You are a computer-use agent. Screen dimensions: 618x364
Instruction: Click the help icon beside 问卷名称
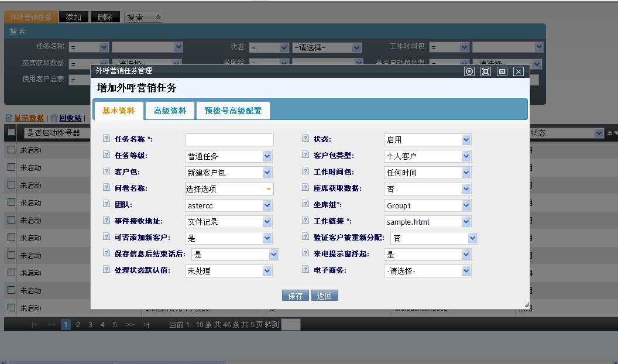click(x=107, y=188)
